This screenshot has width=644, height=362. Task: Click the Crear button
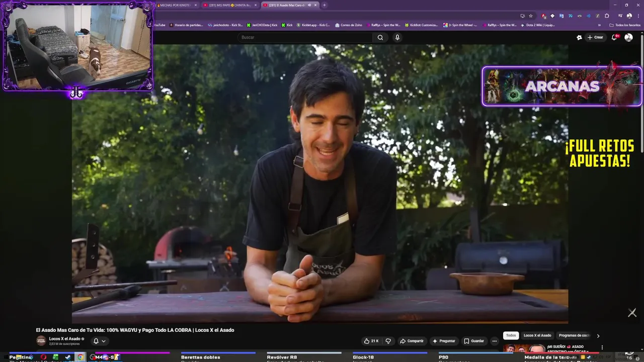[595, 37]
